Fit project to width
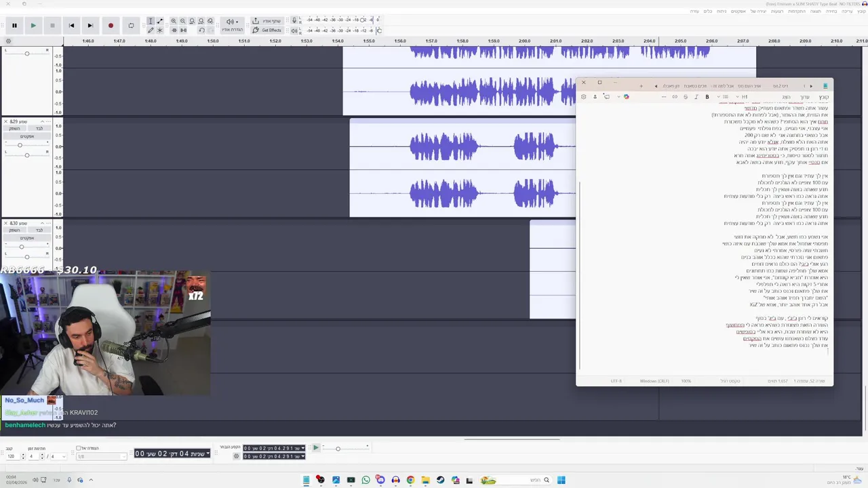 click(x=201, y=21)
